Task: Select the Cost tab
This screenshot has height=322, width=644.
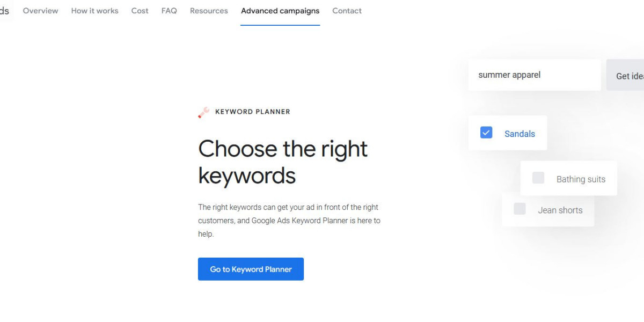Action: click(x=140, y=11)
